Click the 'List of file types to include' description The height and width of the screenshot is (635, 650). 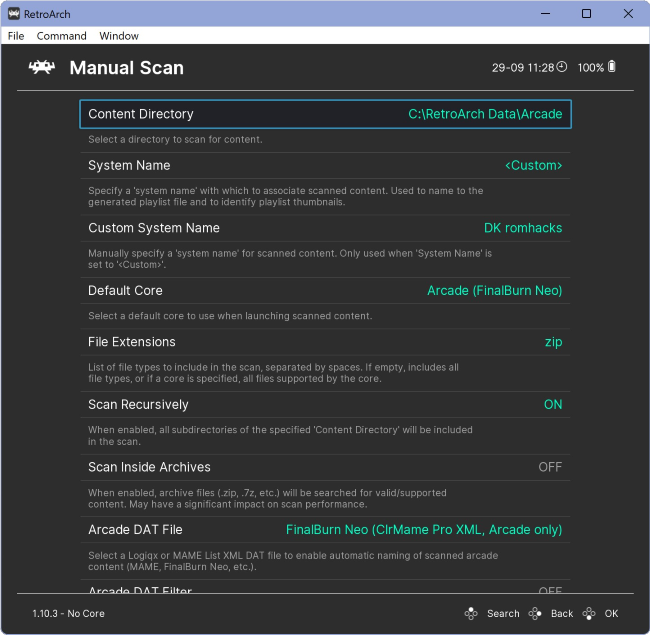pyautogui.click(x=273, y=373)
